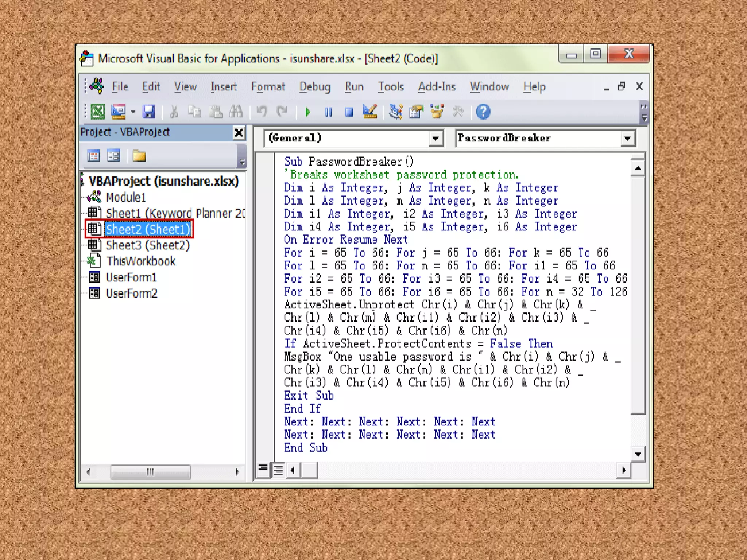The image size is (747, 560).
Task: Open the Insert UserForm dropdown arrow
Action: tap(133, 112)
